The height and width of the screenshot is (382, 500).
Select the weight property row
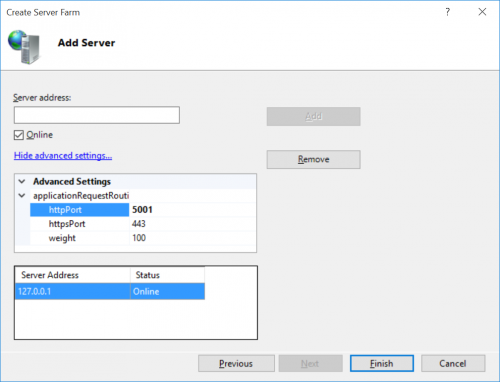[143, 238]
